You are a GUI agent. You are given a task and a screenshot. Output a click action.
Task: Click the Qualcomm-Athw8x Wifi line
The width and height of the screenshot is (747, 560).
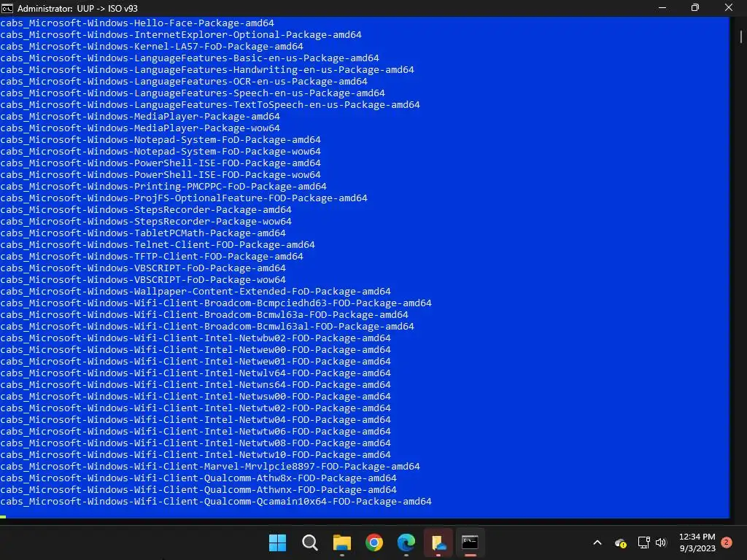tap(198, 478)
